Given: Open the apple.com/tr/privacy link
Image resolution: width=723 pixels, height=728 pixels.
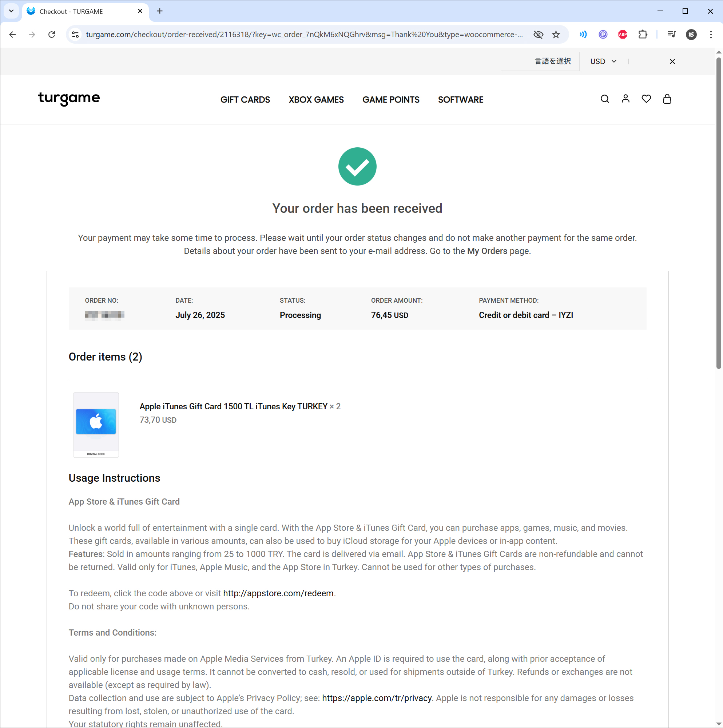Looking at the screenshot, I should click(x=377, y=698).
